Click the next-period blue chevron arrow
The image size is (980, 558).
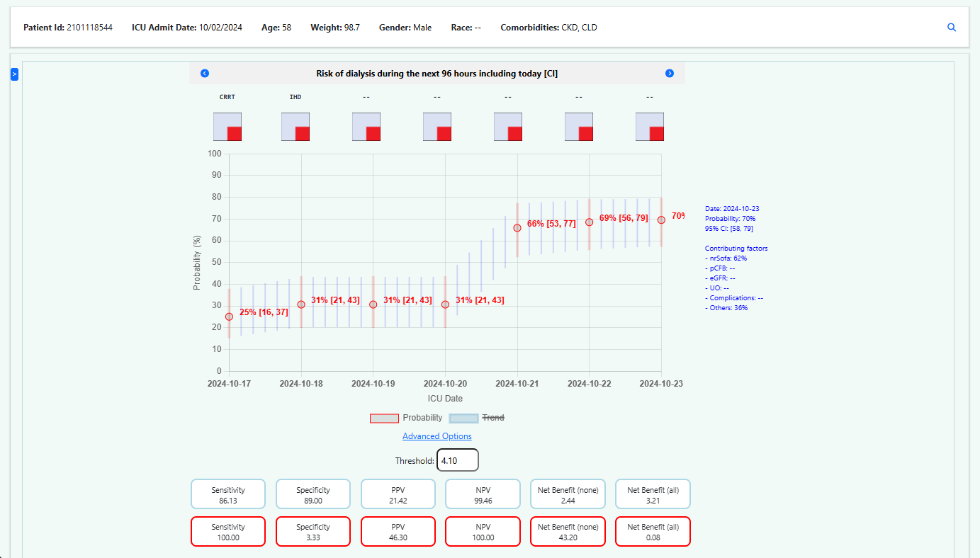click(669, 73)
